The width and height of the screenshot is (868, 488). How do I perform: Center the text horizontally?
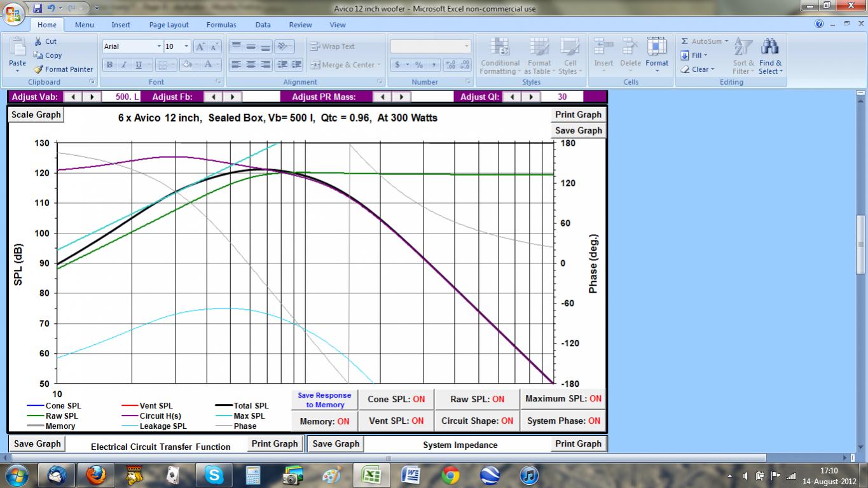click(x=251, y=65)
